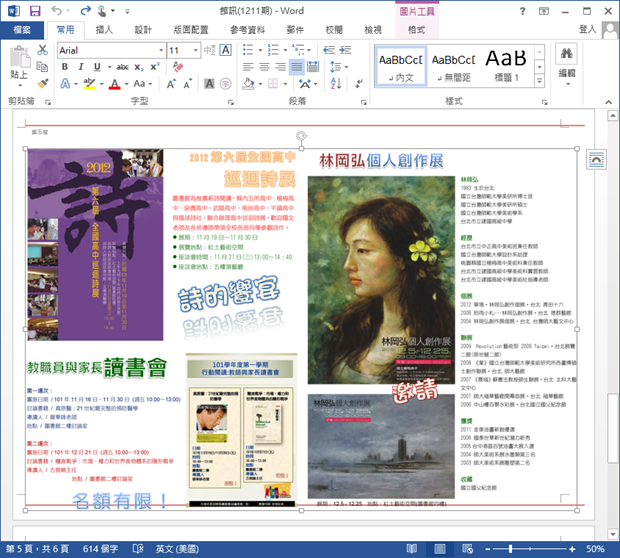620x558 pixels.
Task: Switch to the 插入 ribbon tab
Action: coord(104,30)
